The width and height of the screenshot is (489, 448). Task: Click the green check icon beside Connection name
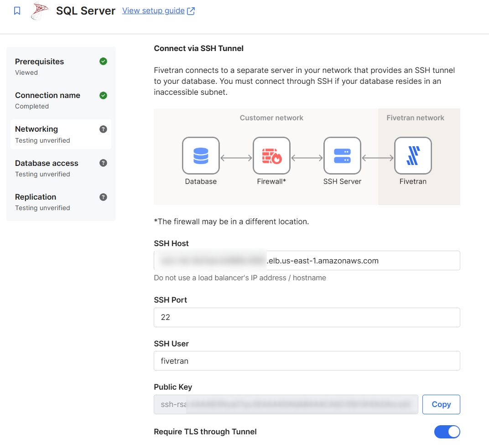(x=103, y=95)
